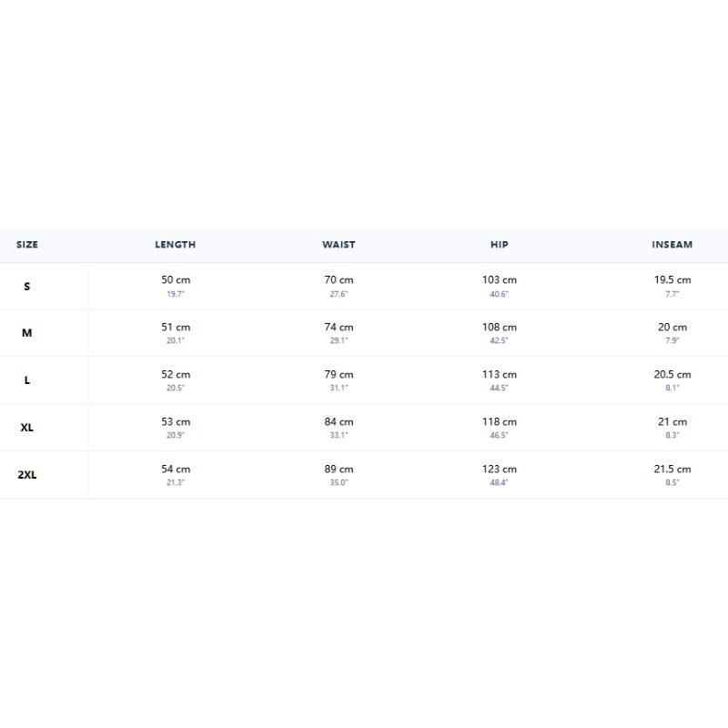This screenshot has height=728, width=728.
Task: Click the 113 cm hip value
Action: pos(499,375)
